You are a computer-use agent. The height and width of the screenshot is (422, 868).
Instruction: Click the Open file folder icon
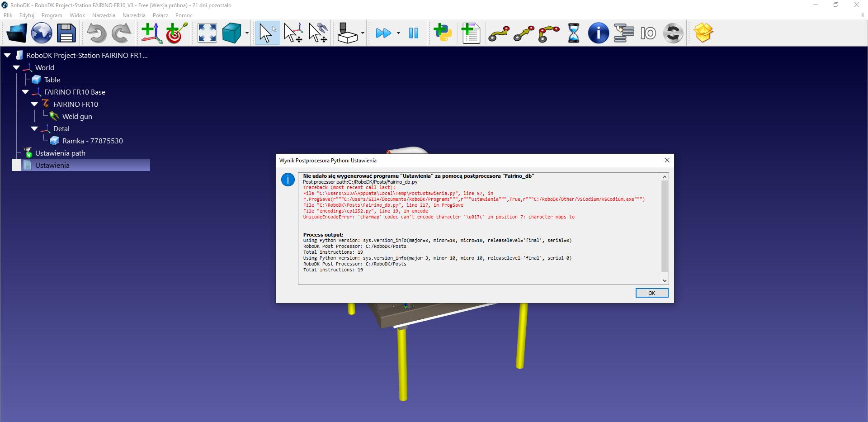click(17, 33)
